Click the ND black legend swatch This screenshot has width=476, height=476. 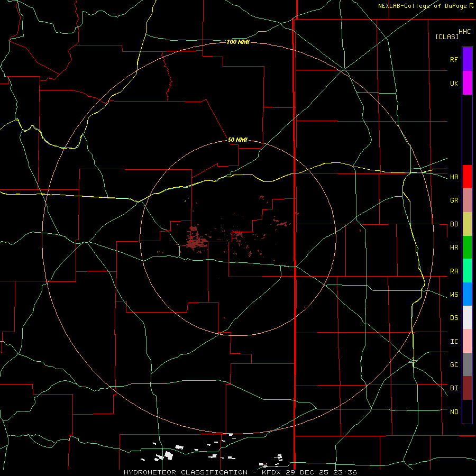coord(467,411)
